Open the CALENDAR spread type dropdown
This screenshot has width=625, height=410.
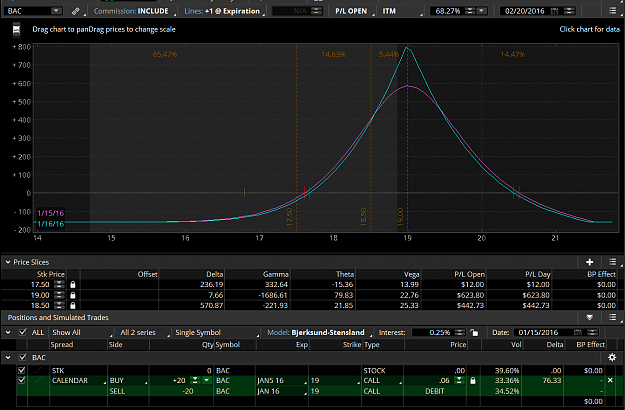coord(78,381)
